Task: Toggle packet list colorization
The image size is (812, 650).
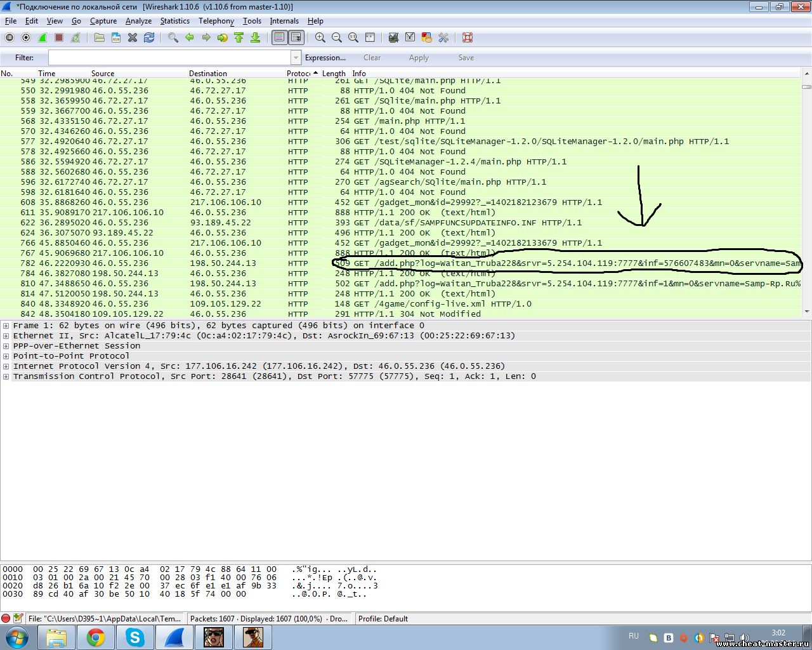Action: pyautogui.click(x=279, y=38)
